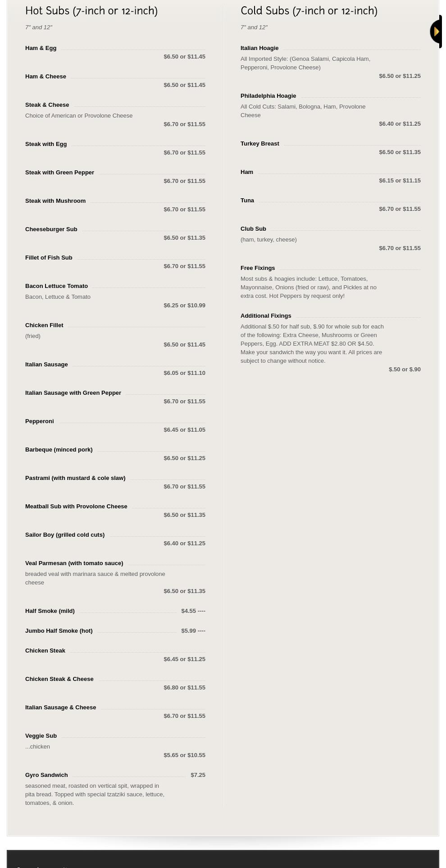Select Cheeseburger Sub from the hot subs
The image size is (446, 868).
coord(51,229)
